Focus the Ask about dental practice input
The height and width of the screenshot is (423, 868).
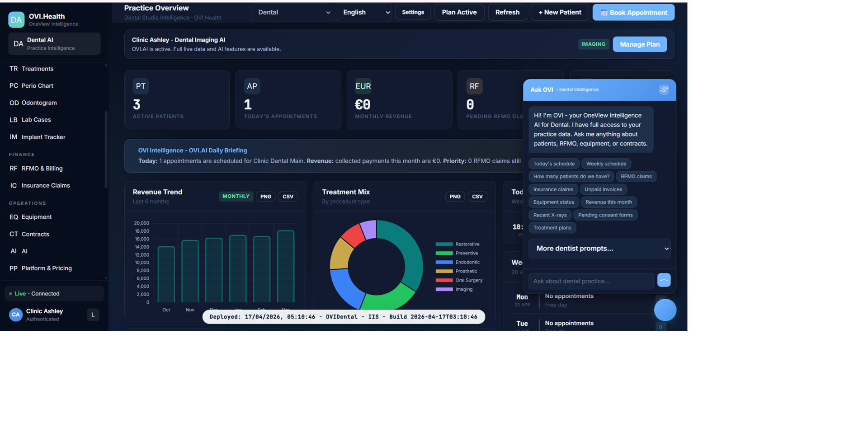[x=591, y=281]
